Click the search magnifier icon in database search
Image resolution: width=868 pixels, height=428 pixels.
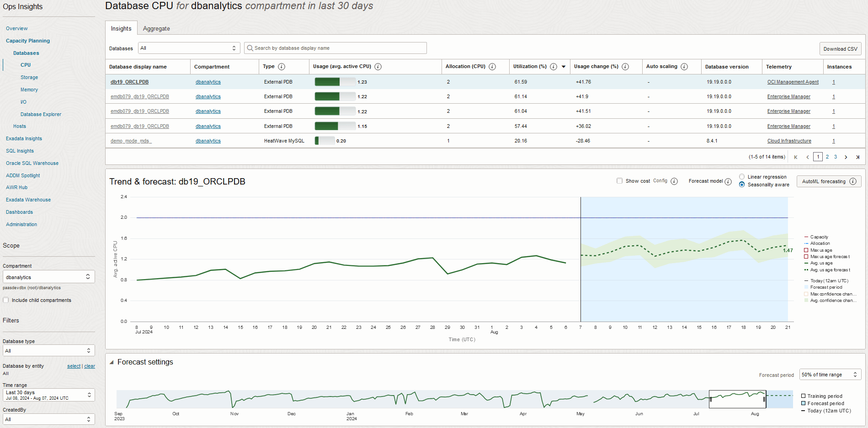pyautogui.click(x=250, y=48)
